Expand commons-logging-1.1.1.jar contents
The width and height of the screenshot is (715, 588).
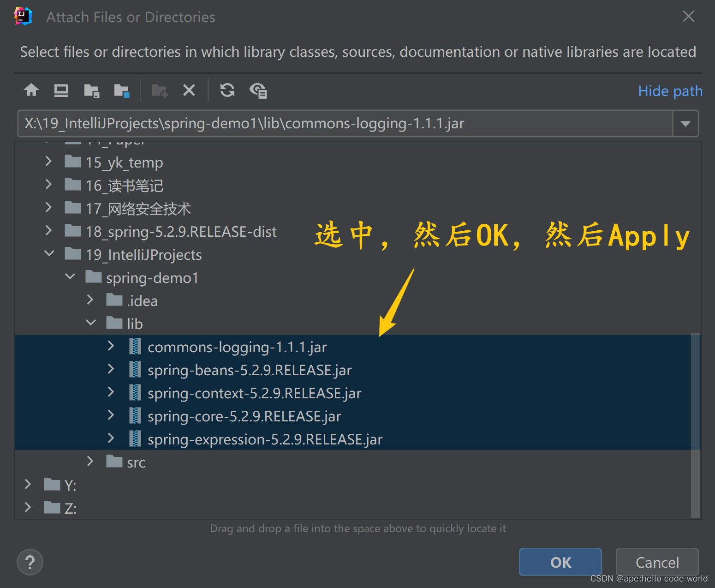pyautogui.click(x=111, y=346)
